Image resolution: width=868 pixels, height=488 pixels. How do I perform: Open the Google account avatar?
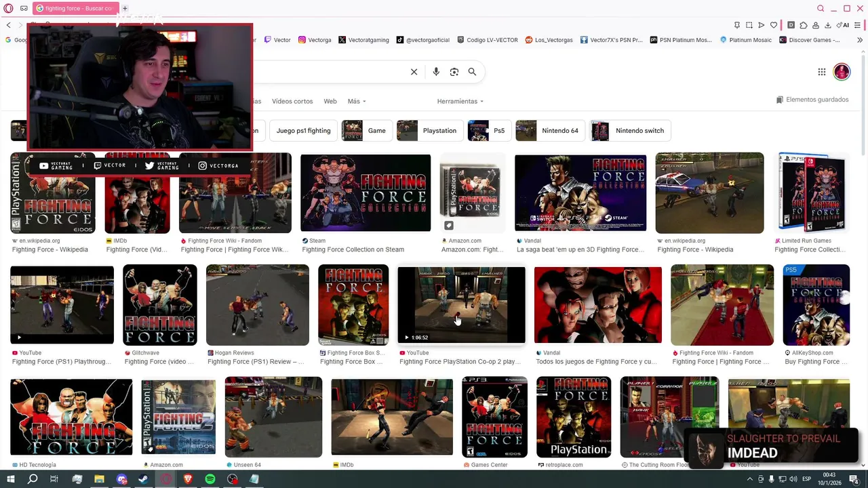tap(842, 72)
